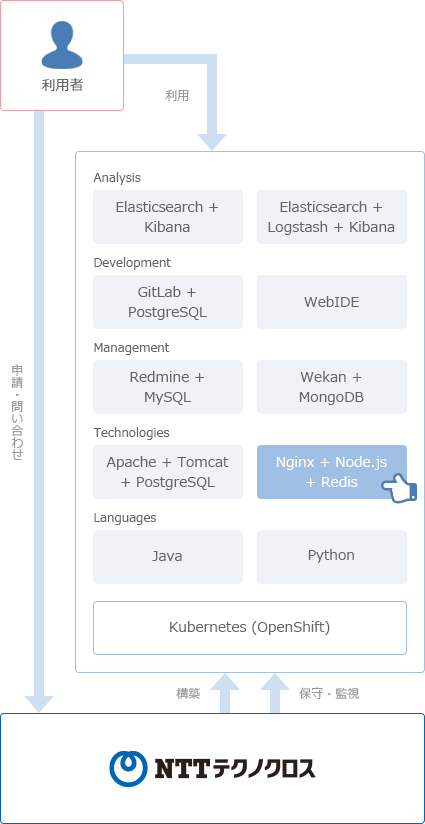
Task: Click the long arrow beside 申請・問い合わせ
Action: tap(39, 411)
